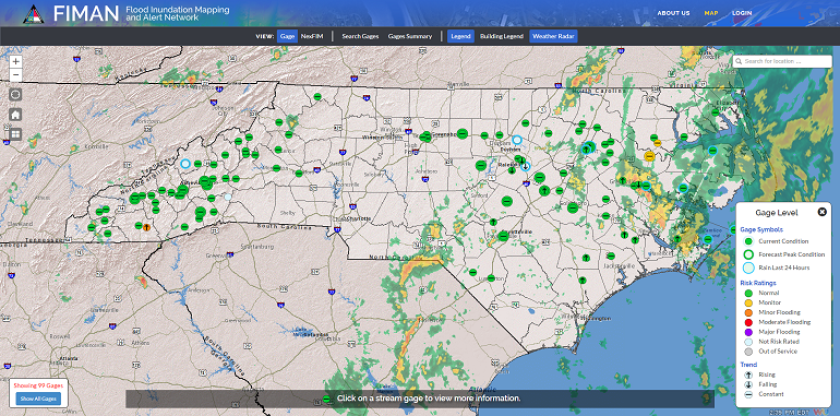
Task: Reset map with the home icon
Action: pos(16,114)
